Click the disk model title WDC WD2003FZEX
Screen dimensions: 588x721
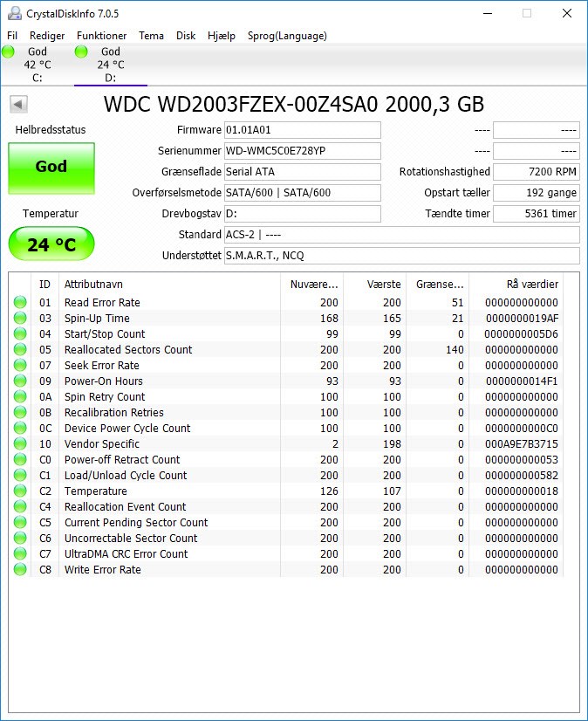[294, 105]
